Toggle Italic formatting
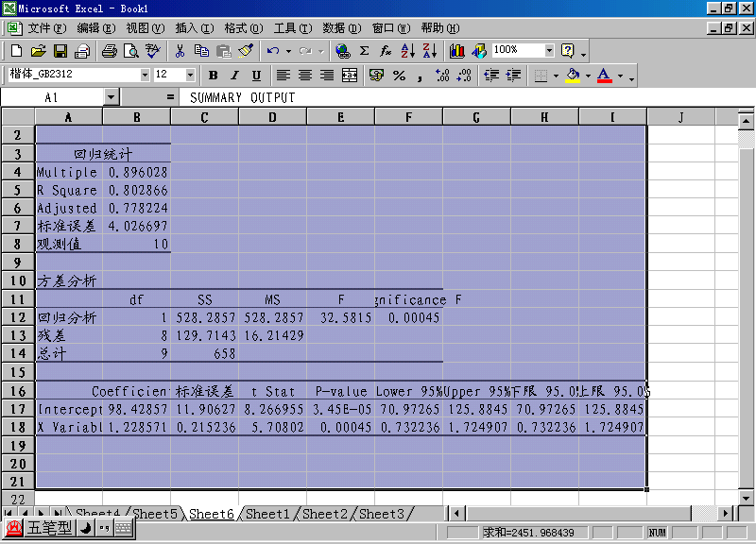 tap(234, 76)
